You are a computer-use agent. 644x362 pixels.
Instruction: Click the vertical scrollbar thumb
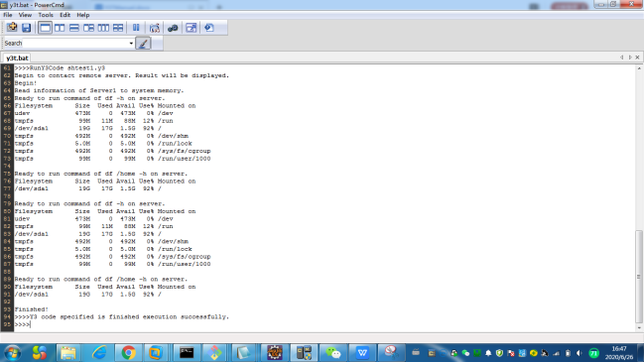click(639, 277)
